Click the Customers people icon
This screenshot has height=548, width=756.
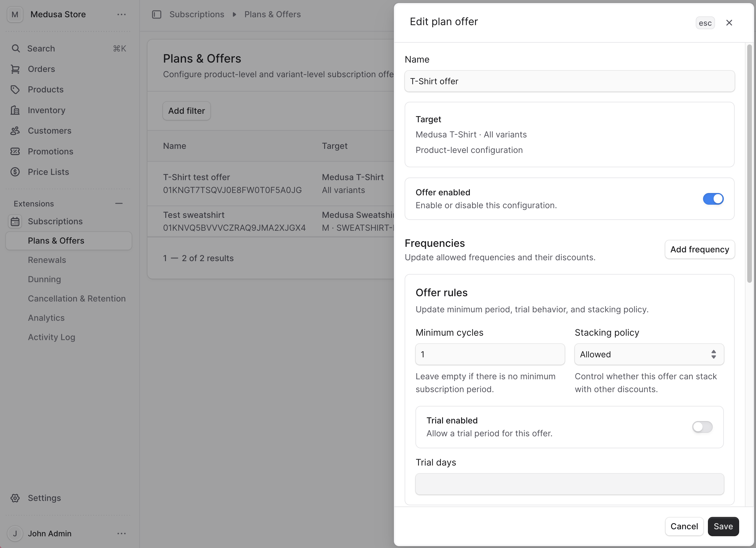click(15, 131)
